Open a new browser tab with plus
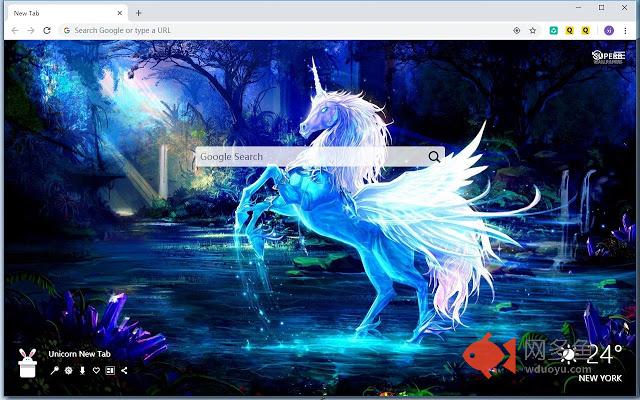 [x=139, y=13]
